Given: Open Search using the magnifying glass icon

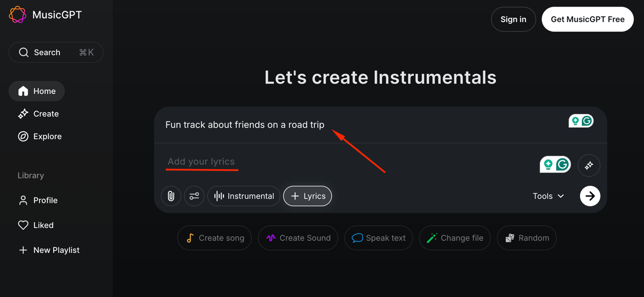Looking at the screenshot, I should 24,52.
